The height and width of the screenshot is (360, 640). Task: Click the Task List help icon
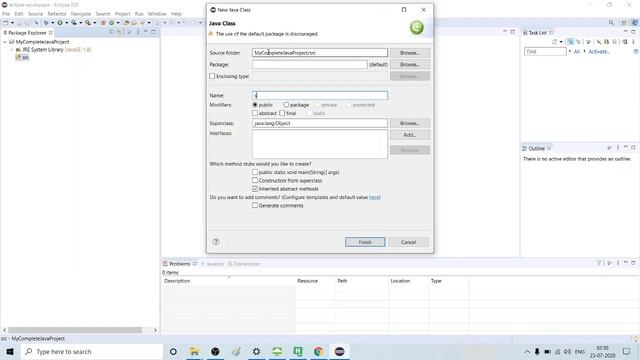point(636,51)
